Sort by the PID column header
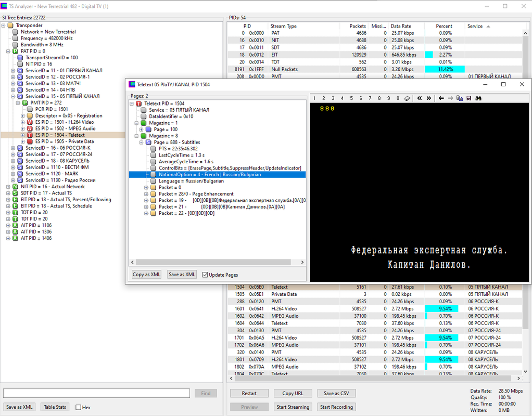 click(247, 26)
